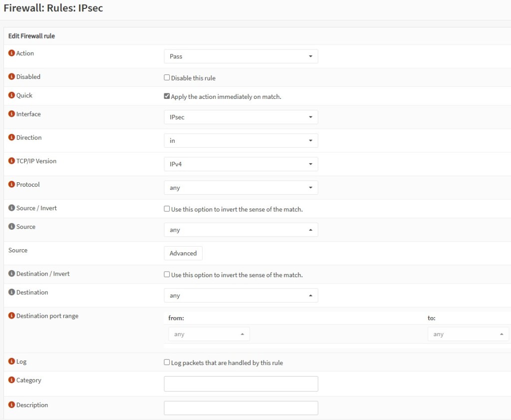The height and width of the screenshot is (420, 511).
Task: Click the info icon beside Category
Action: tap(11, 381)
